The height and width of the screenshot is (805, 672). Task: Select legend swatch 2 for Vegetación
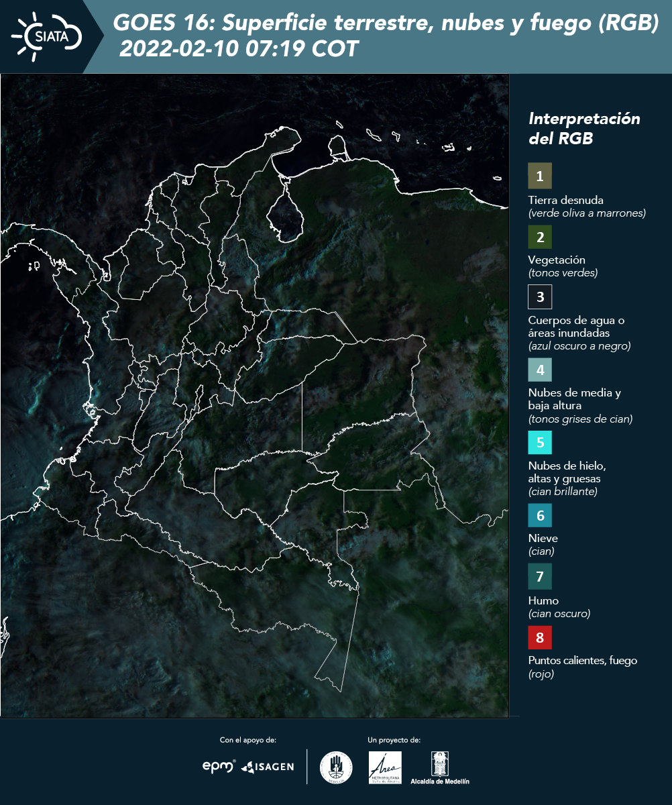click(x=540, y=237)
